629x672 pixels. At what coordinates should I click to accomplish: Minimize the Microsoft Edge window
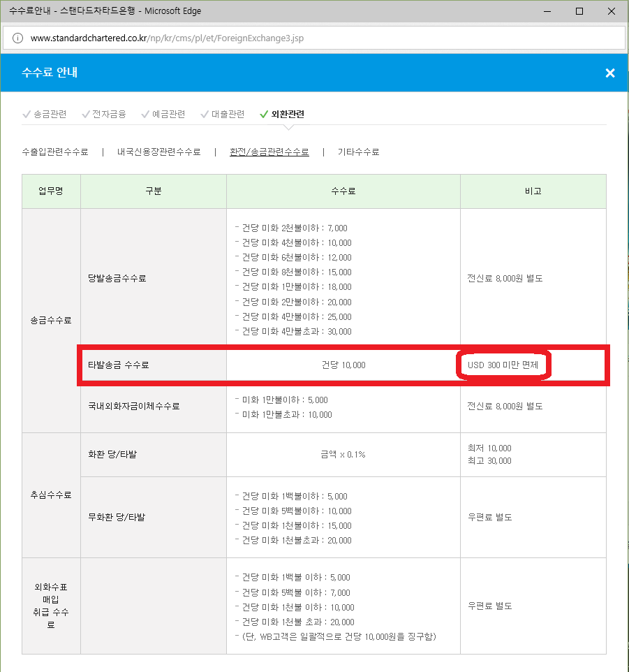[547, 11]
